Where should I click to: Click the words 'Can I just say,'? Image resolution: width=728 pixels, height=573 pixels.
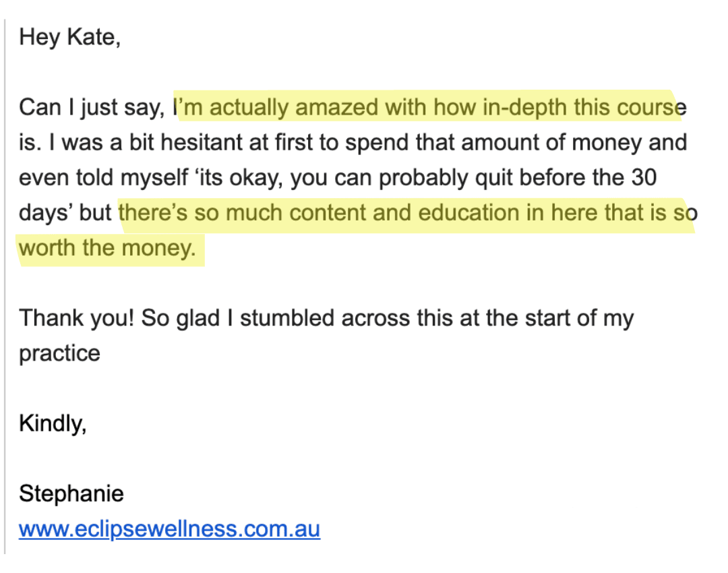click(92, 107)
